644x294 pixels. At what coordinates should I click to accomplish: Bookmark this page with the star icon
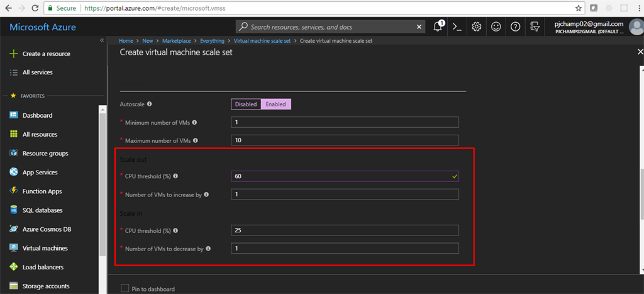pos(578,8)
